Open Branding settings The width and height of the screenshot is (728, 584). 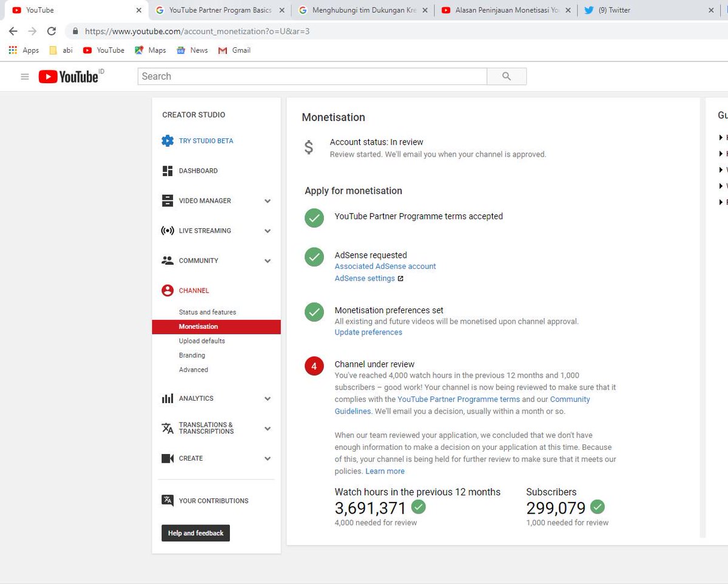tap(192, 356)
